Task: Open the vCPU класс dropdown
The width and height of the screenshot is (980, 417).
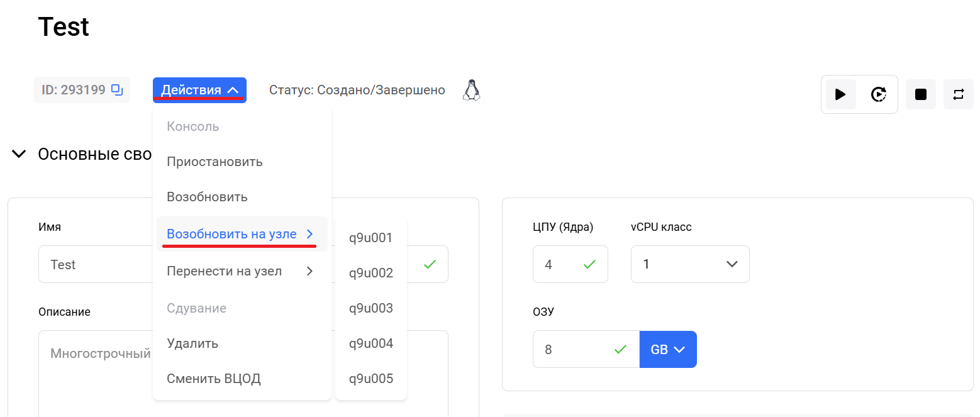Action: click(690, 264)
